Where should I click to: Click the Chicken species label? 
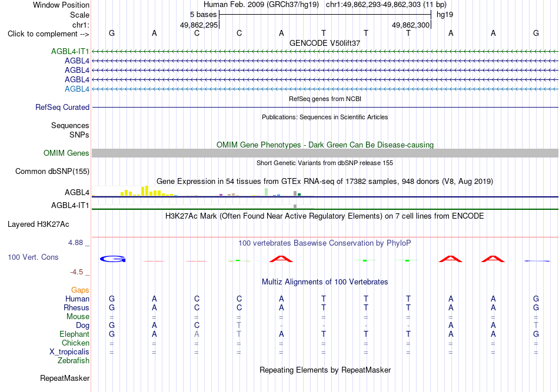click(75, 343)
